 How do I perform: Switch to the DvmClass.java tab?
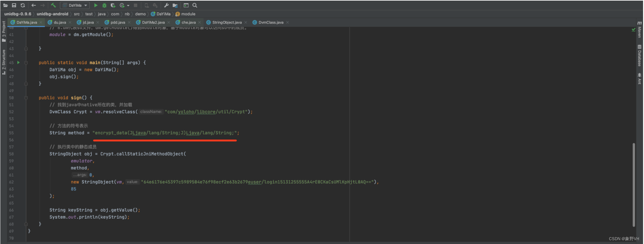point(271,22)
